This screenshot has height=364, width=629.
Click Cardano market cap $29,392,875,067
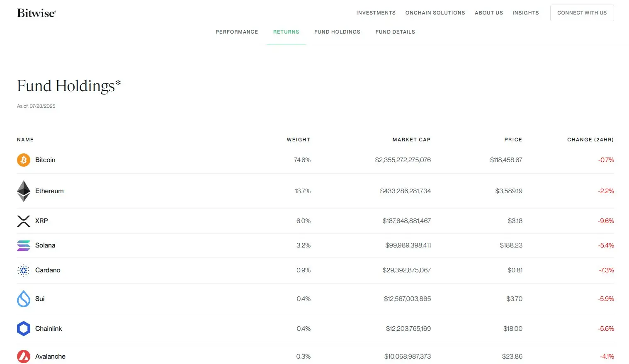pyautogui.click(x=407, y=270)
